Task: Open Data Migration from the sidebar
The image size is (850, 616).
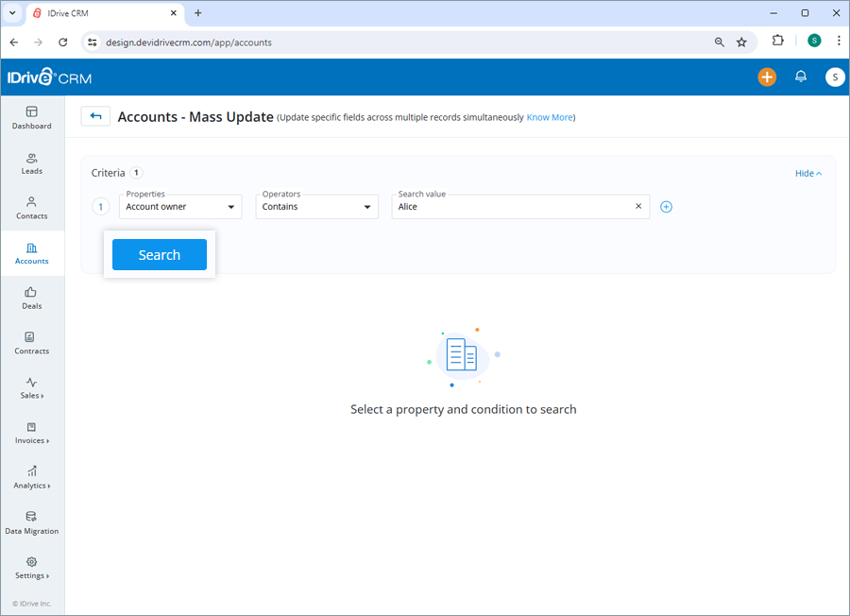Action: (31, 524)
